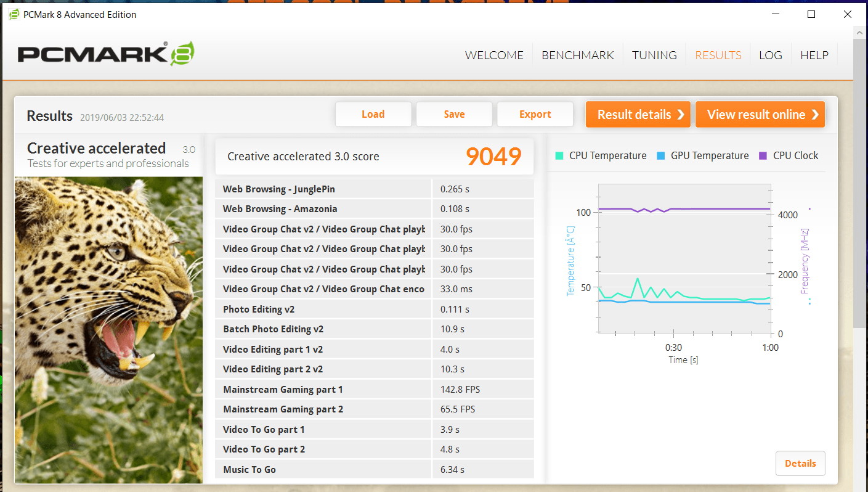Screen dimensions: 868x492
Task: Click the Load button
Action: coord(373,114)
